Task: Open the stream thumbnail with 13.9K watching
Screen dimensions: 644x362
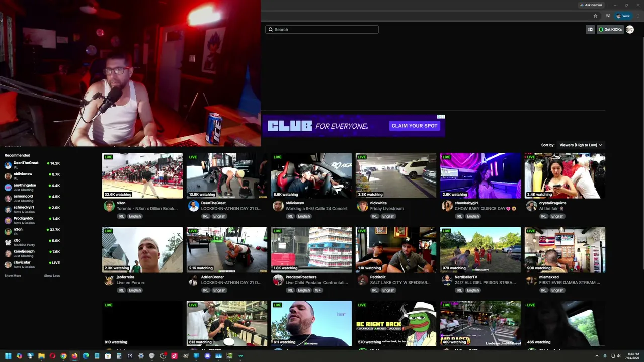Action: tap(227, 175)
